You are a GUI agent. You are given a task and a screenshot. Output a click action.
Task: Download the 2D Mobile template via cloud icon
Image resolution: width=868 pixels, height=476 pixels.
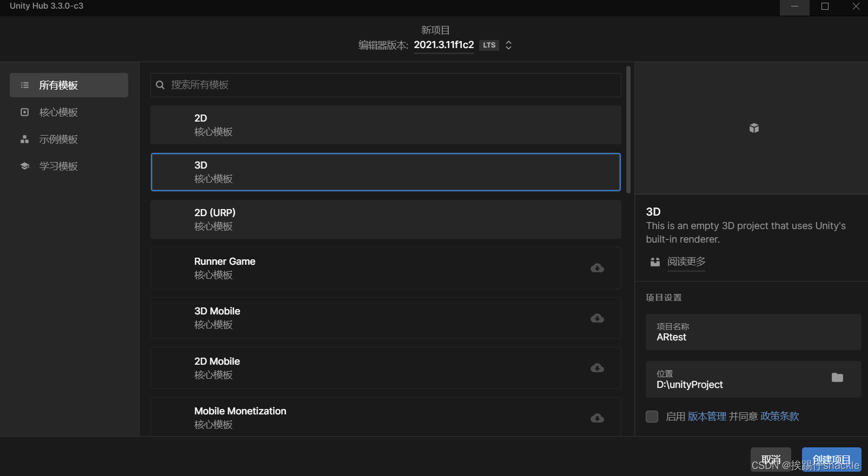pyautogui.click(x=597, y=368)
